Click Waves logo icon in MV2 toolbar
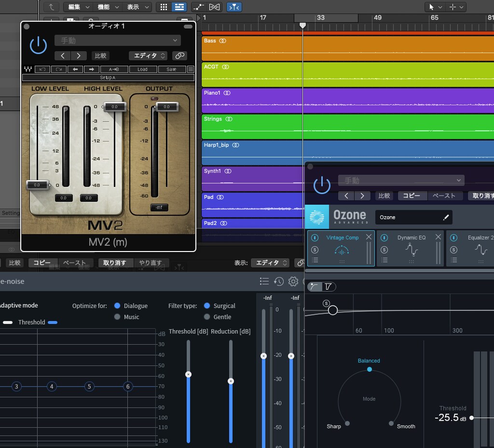 [28, 69]
